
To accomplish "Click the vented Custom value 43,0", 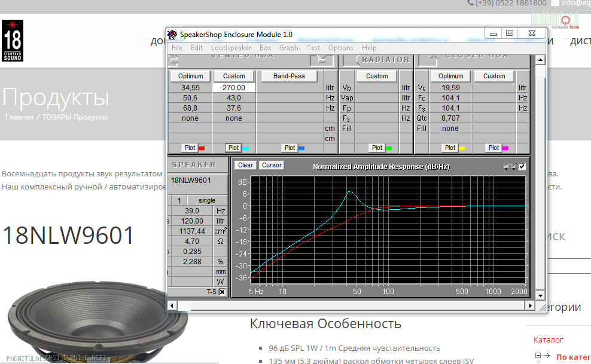I will coord(234,98).
